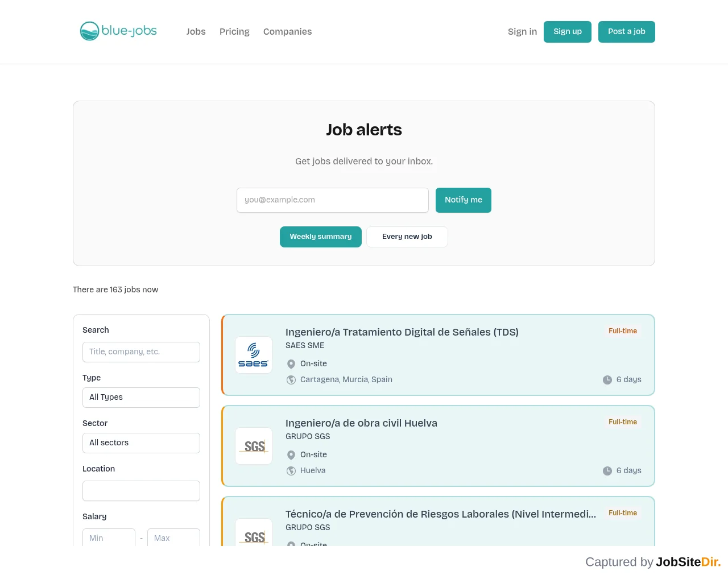Click globe icon beside Cartagena, Murcia, Spain
This screenshot has height=579, width=728.
coord(291,380)
